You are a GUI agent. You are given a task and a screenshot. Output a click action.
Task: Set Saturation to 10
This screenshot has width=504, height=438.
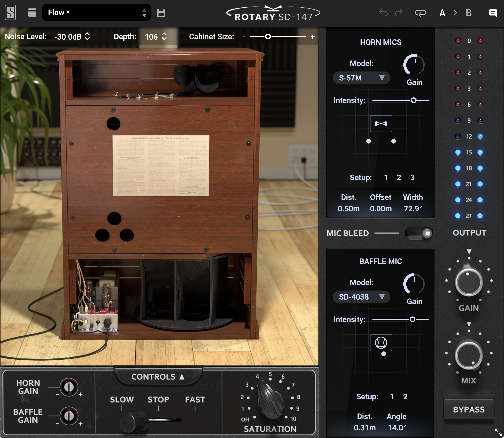(x=293, y=419)
